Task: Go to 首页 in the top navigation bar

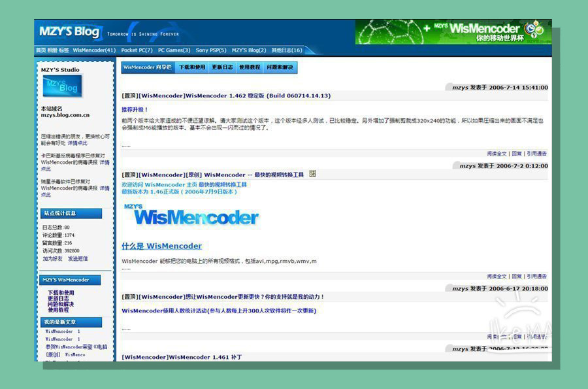Action: [41, 50]
